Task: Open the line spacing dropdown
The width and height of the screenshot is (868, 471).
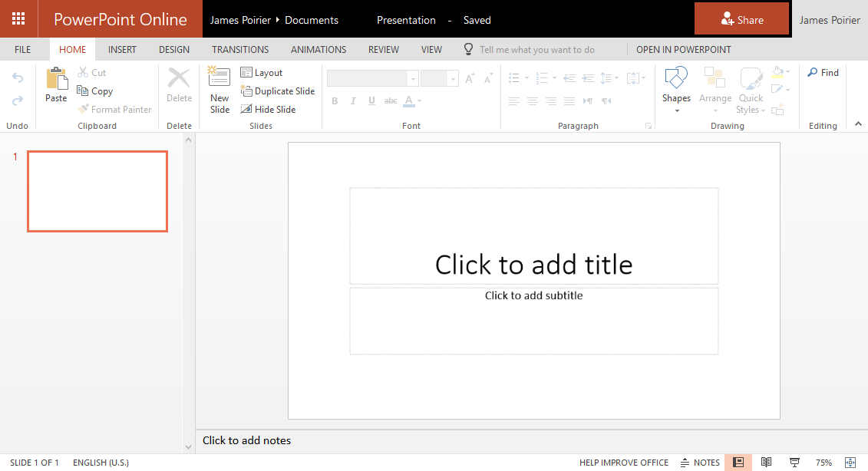Action: point(609,78)
